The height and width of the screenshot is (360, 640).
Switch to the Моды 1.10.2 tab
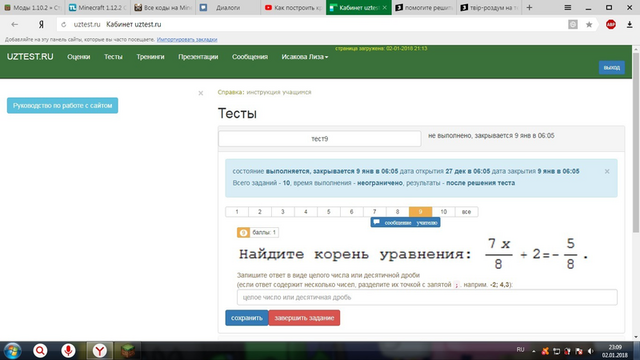point(32,7)
